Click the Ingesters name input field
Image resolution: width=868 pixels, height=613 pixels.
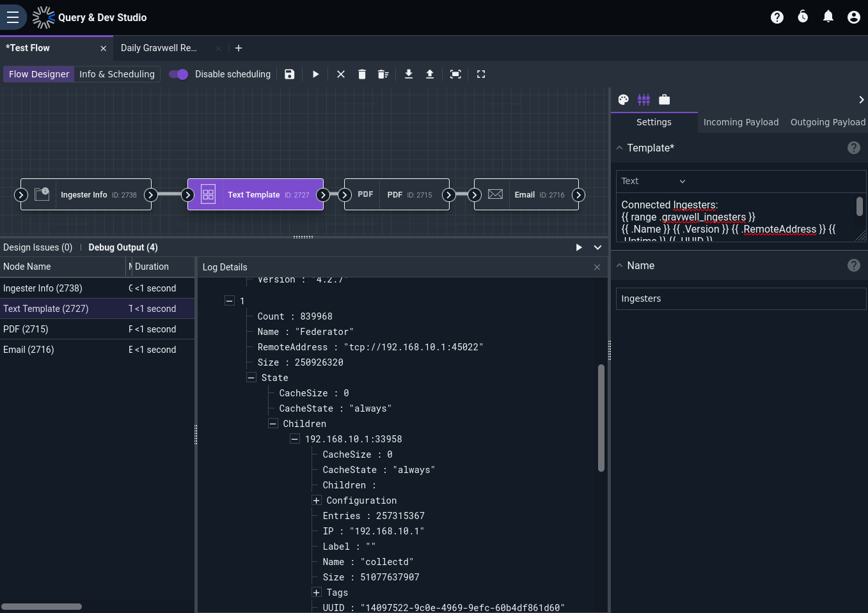(741, 299)
